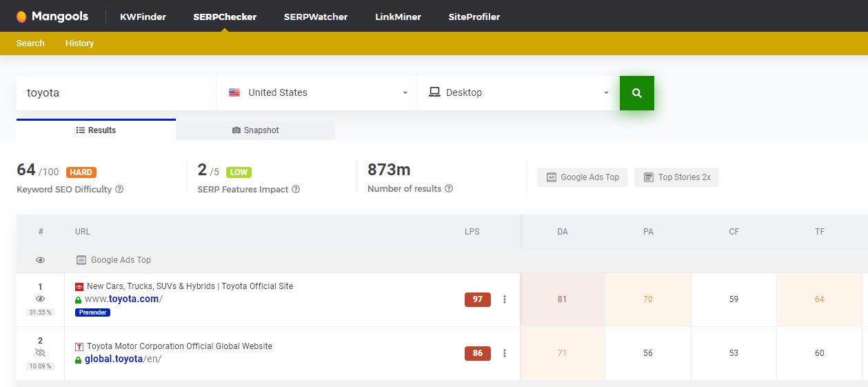Screen dimensions: 868x387
Task: Toggle the crossed eye icon for result 2
Action: [x=41, y=353]
